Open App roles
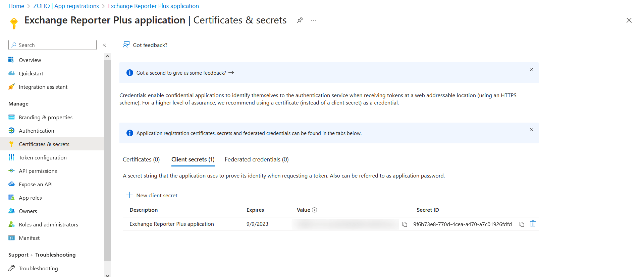Image resolution: width=644 pixels, height=277 pixels. (30, 198)
